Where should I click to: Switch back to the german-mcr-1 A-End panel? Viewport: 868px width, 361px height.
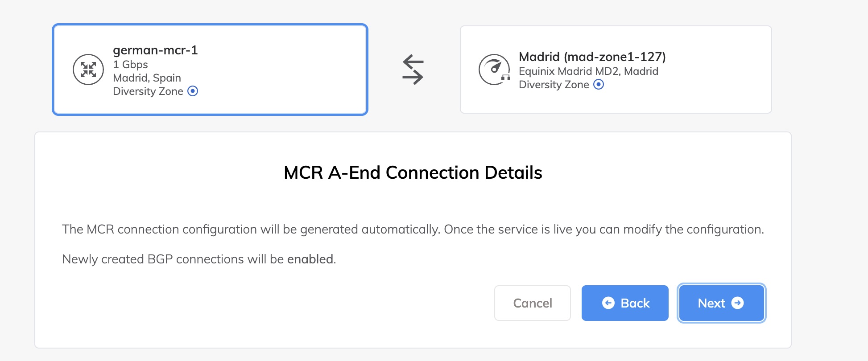(x=210, y=70)
